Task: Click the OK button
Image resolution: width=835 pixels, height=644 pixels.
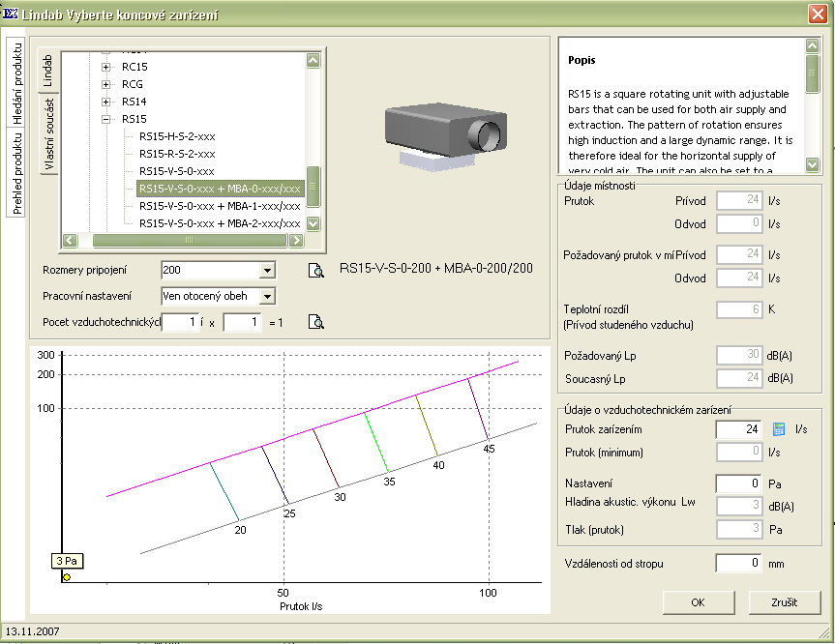Action: click(x=699, y=602)
